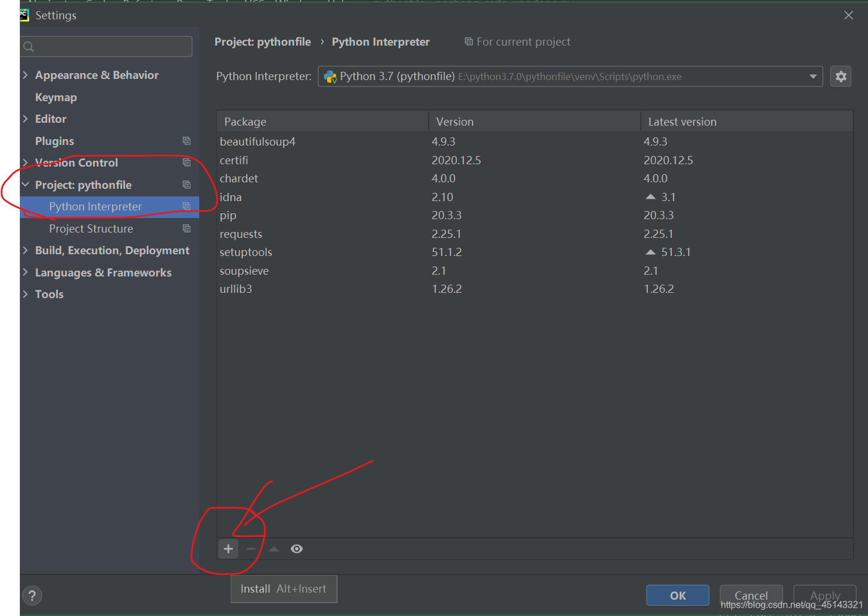The width and height of the screenshot is (868, 616).
Task: Click project-level icon beside Project Structure
Action: (x=186, y=229)
